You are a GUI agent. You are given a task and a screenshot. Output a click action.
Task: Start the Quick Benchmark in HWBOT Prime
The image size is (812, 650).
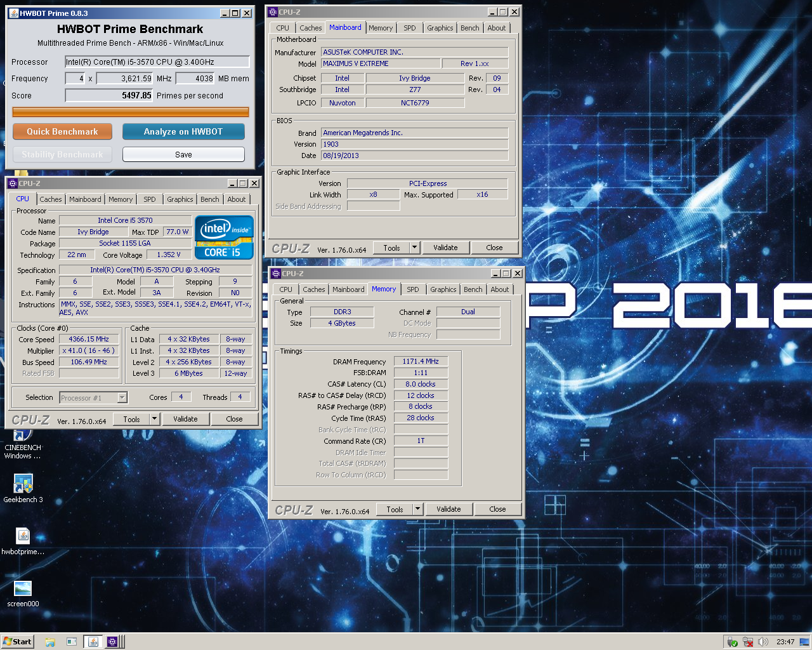pyautogui.click(x=62, y=131)
